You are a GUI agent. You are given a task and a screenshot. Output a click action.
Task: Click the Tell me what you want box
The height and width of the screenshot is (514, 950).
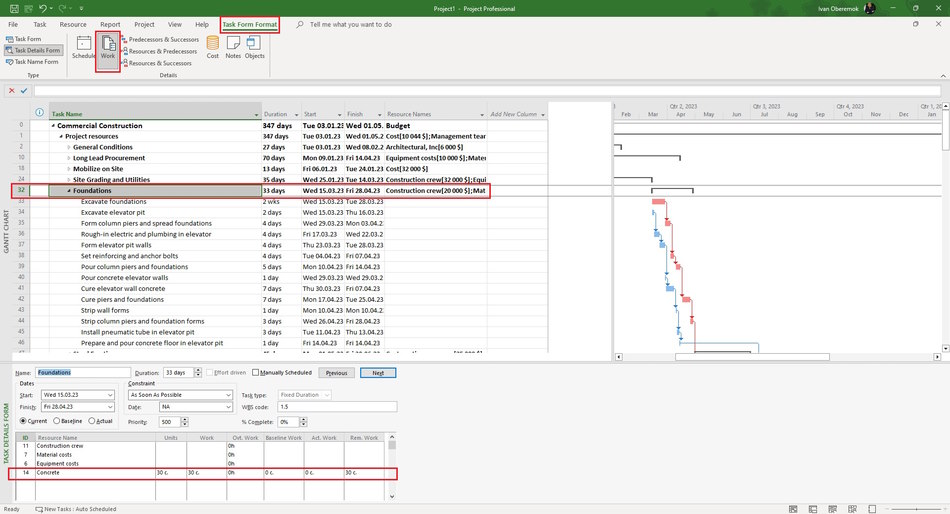(x=350, y=24)
